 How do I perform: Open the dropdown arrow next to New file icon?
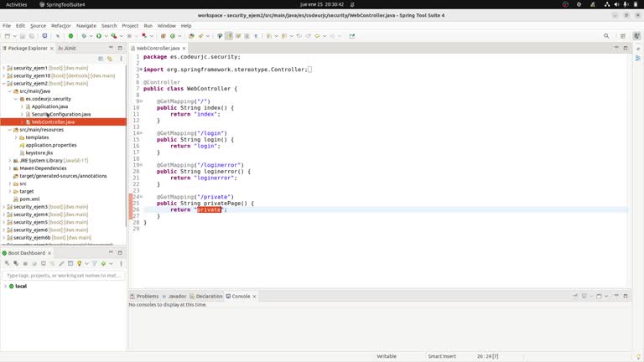tap(14, 36)
